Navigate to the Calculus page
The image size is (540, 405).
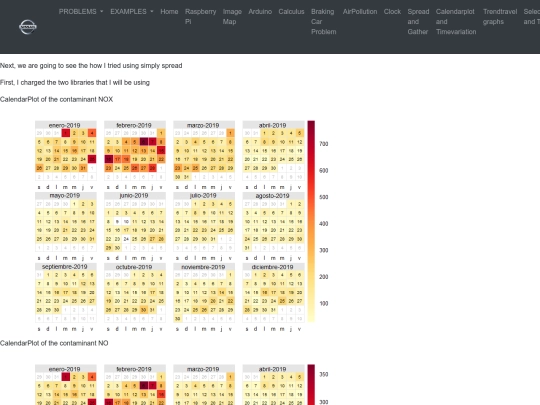(x=291, y=12)
